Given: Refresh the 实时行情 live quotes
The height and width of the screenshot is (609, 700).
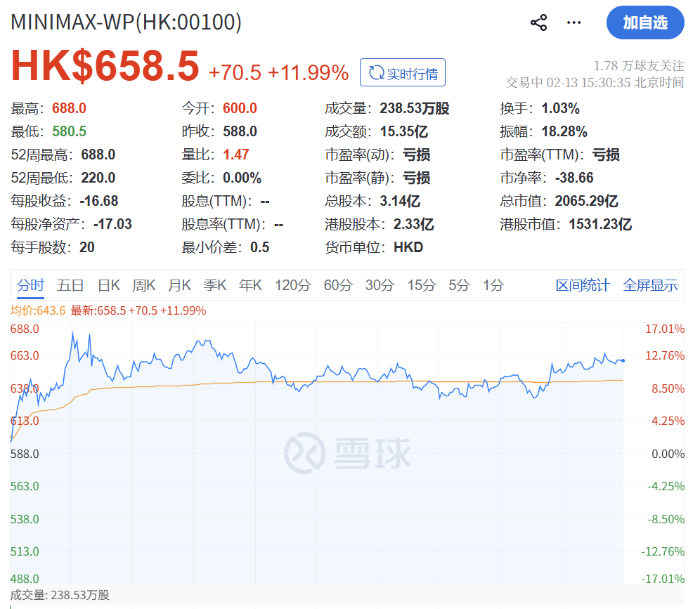Looking at the screenshot, I should tap(403, 73).
